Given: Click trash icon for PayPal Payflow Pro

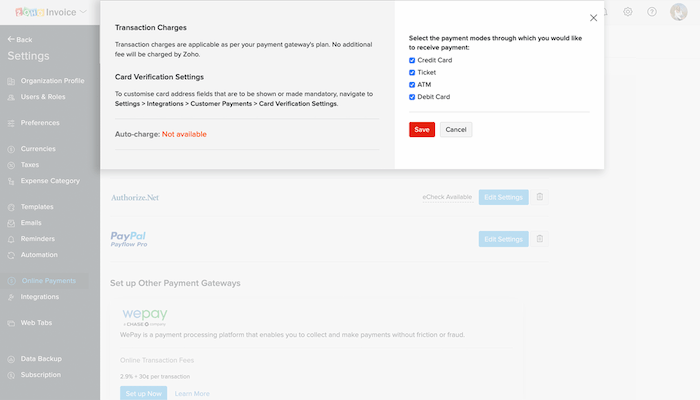Looking at the screenshot, I should [540, 239].
